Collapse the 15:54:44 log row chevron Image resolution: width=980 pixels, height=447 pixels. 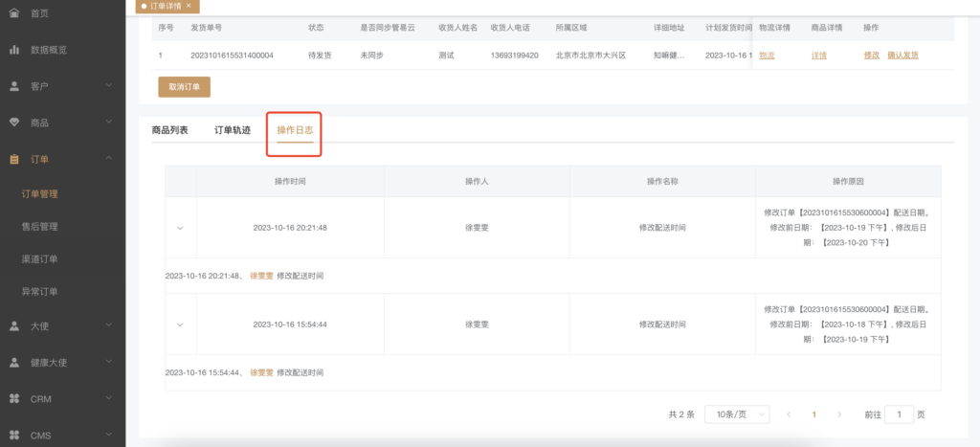[x=180, y=325]
